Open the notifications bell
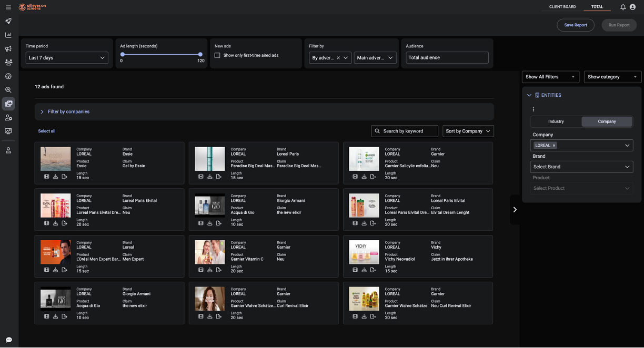The height and width of the screenshot is (348, 644). click(x=623, y=7)
